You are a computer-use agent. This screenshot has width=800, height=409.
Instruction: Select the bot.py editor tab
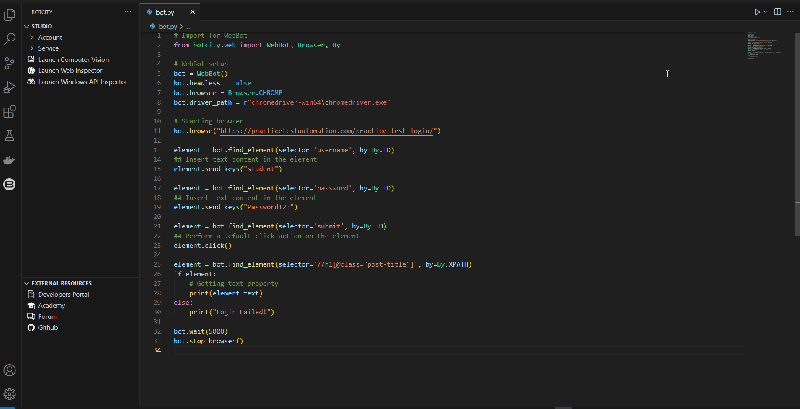click(x=170, y=12)
